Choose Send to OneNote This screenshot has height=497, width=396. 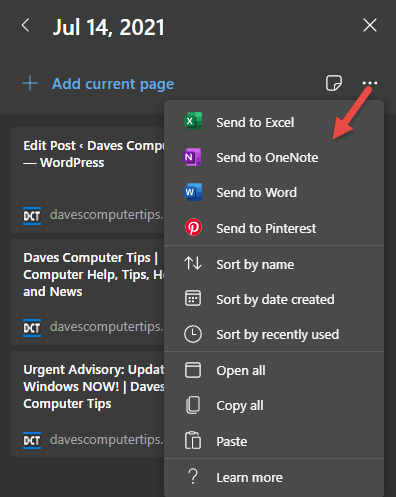(x=274, y=157)
